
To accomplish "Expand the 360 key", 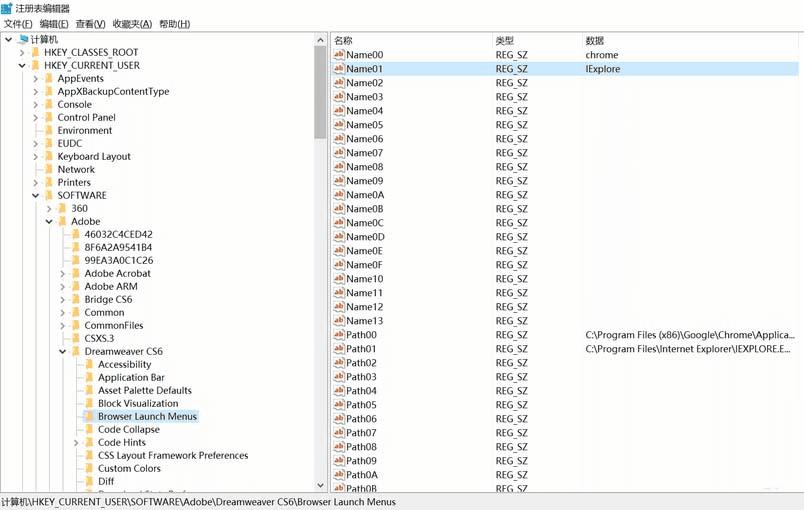I will [x=49, y=209].
